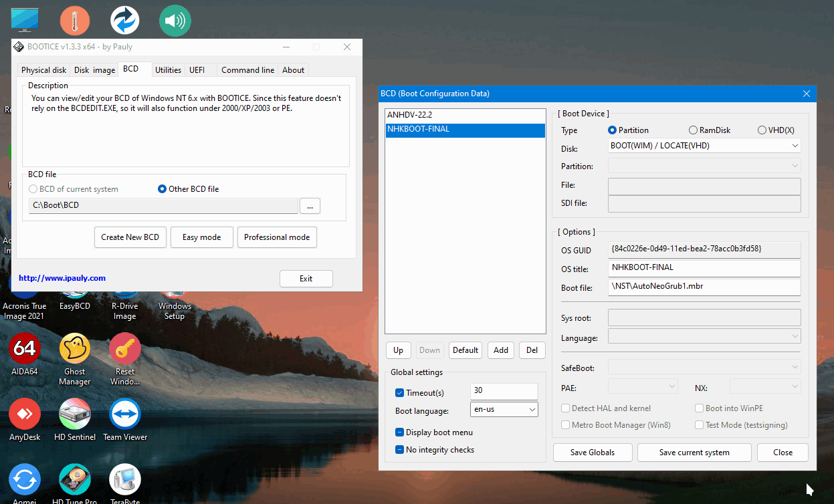Open the SafeBoot dropdown
Image resolution: width=834 pixels, height=504 pixels.
[x=704, y=367]
